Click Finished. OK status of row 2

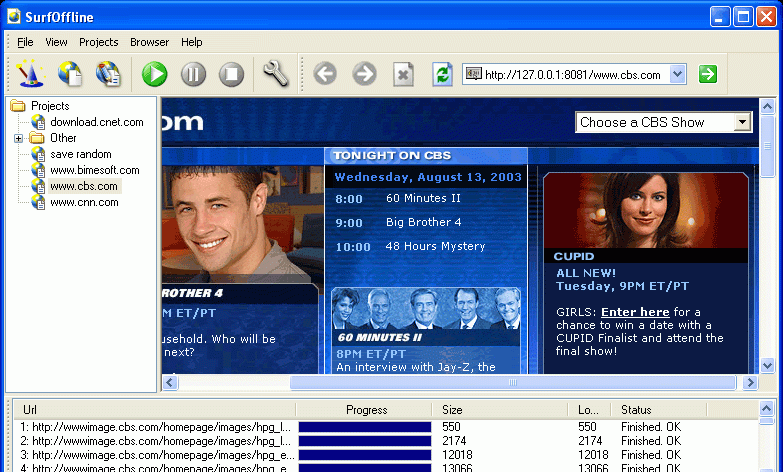(651, 441)
